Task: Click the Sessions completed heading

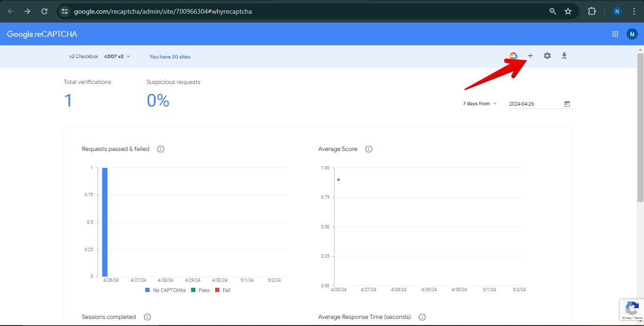Action: coord(109,317)
